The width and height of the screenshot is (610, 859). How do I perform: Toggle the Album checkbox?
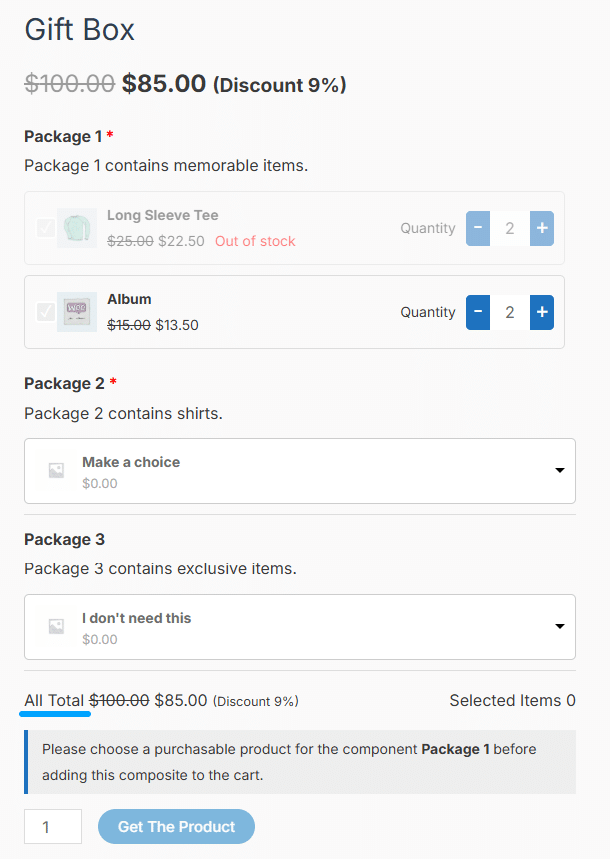[45, 312]
